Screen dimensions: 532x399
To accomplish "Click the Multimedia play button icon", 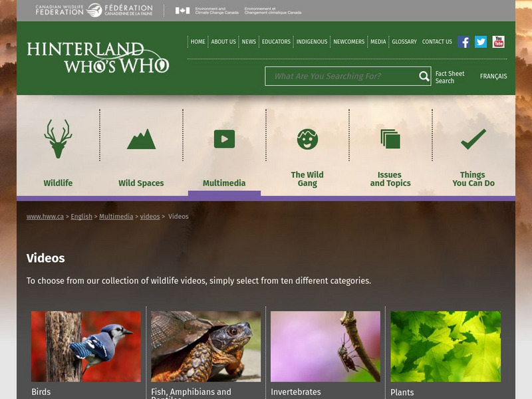I will coord(224,138).
